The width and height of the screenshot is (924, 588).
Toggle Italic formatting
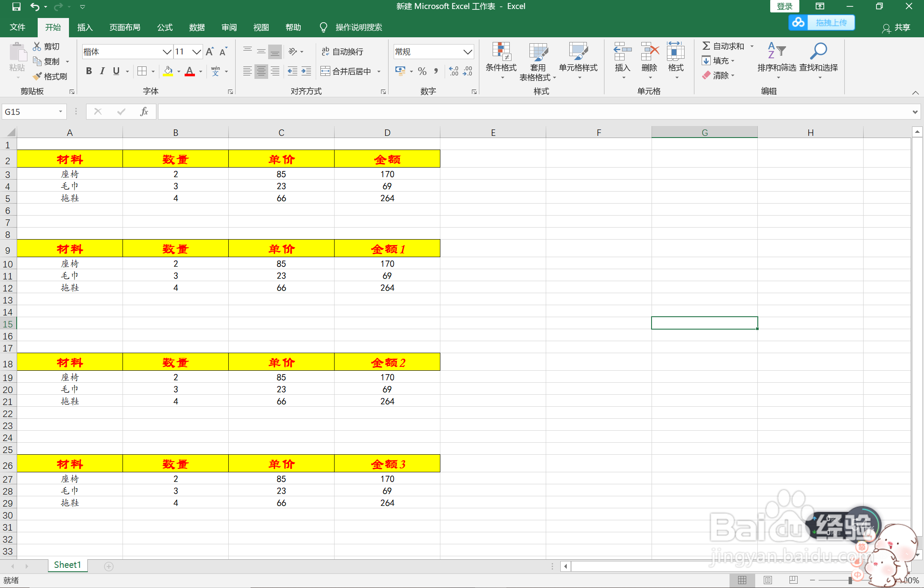(102, 71)
